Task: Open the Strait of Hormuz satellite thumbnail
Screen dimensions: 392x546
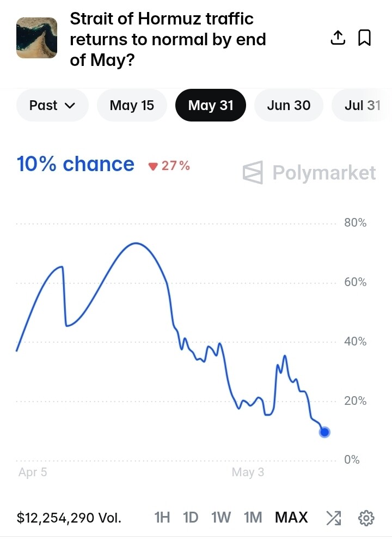Action: click(36, 38)
